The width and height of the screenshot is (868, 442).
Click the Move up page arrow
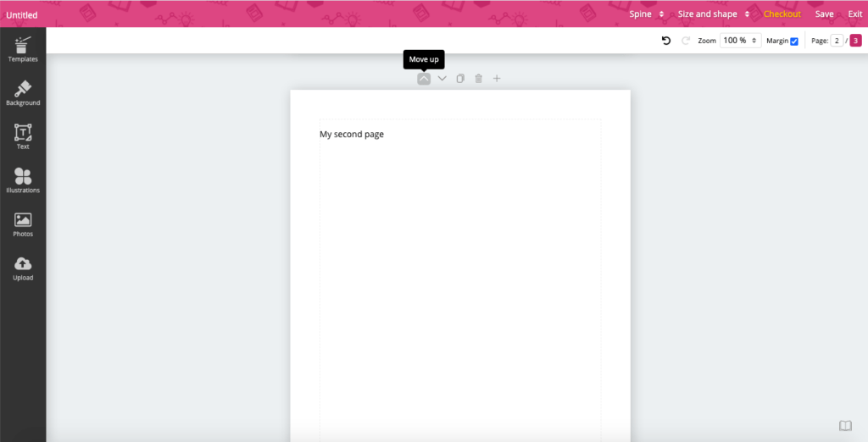(424, 79)
